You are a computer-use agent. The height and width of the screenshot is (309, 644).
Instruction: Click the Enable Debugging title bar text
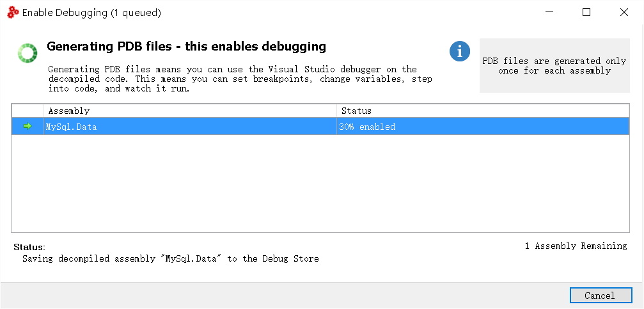(91, 13)
